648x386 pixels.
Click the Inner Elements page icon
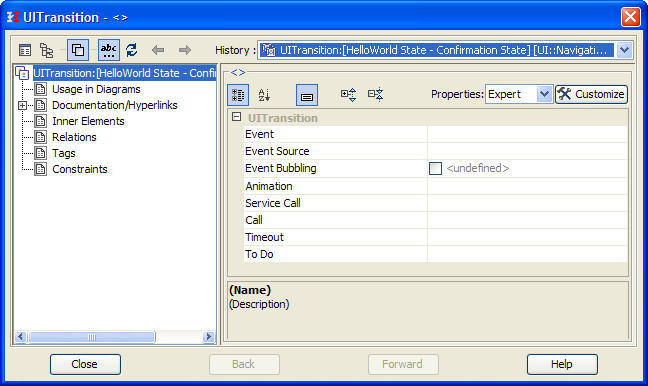pos(40,121)
